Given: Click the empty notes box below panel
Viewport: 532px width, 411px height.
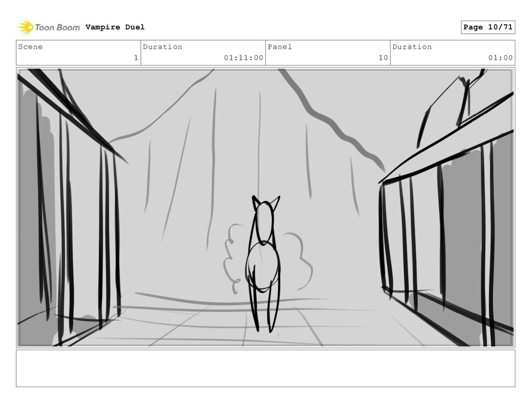Looking at the screenshot, I should point(265,368).
